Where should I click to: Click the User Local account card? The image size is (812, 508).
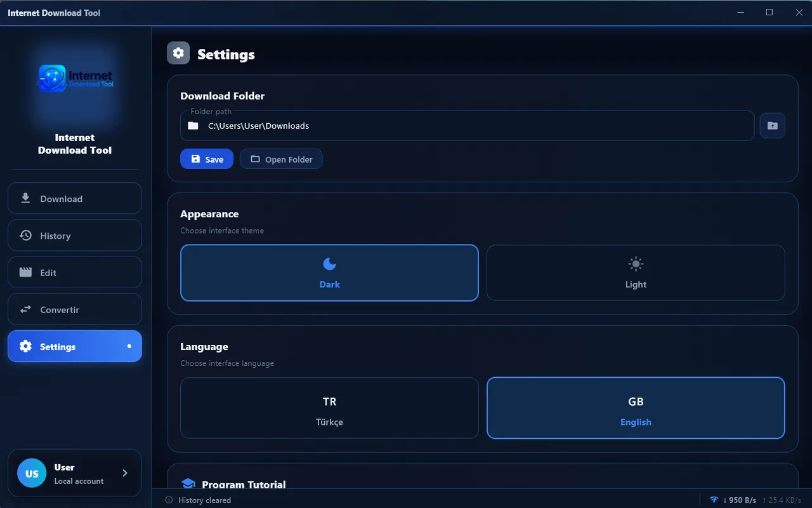75,473
